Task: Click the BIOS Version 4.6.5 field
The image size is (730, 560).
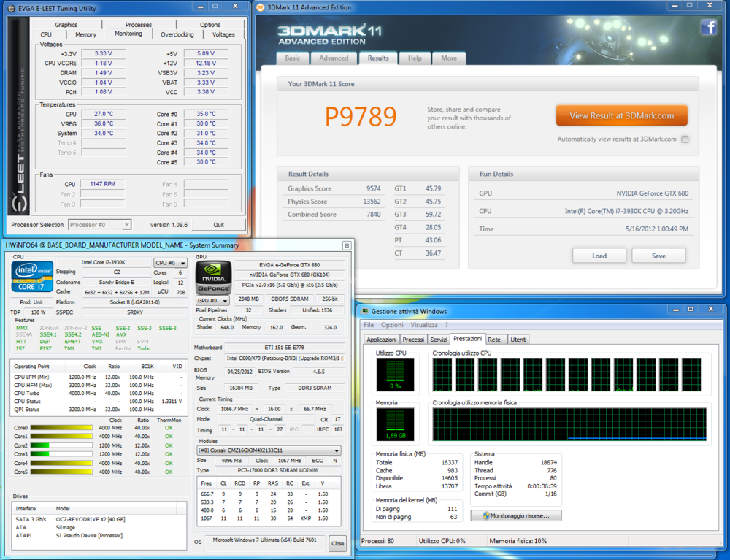Action: tap(319, 372)
